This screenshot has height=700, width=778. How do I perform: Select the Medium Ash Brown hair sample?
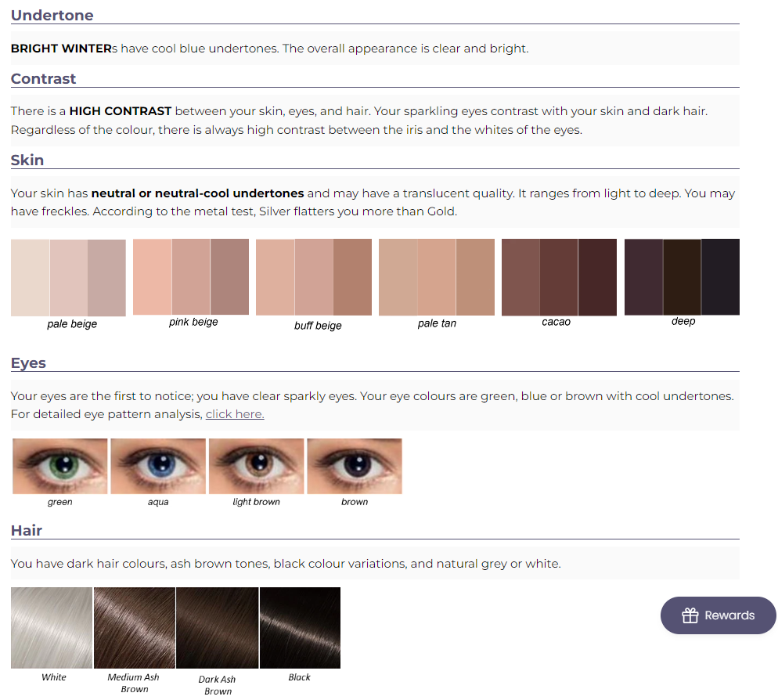[135, 628]
